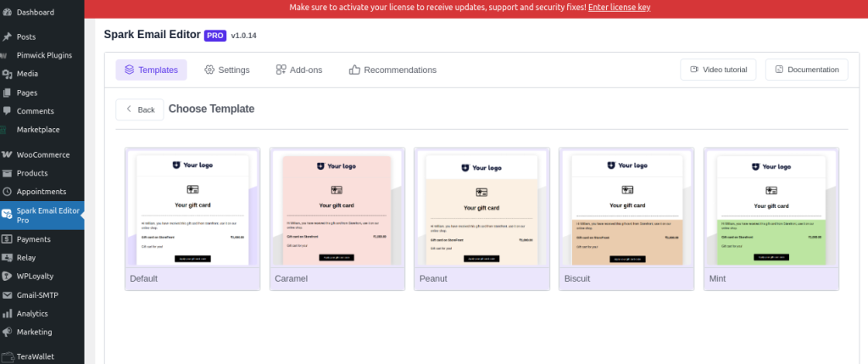This screenshot has width=868, height=364.
Task: Click the Biscuit template name label
Action: click(x=577, y=278)
